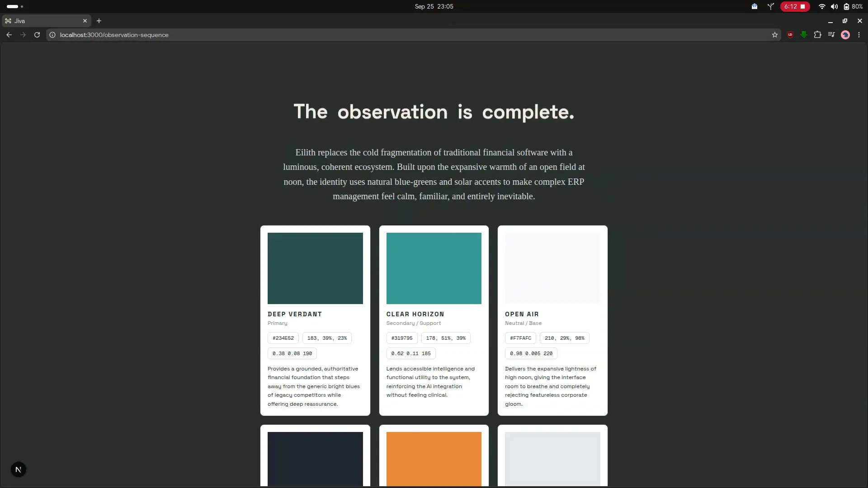Open a new browser tab
868x488 pixels.
click(x=99, y=21)
